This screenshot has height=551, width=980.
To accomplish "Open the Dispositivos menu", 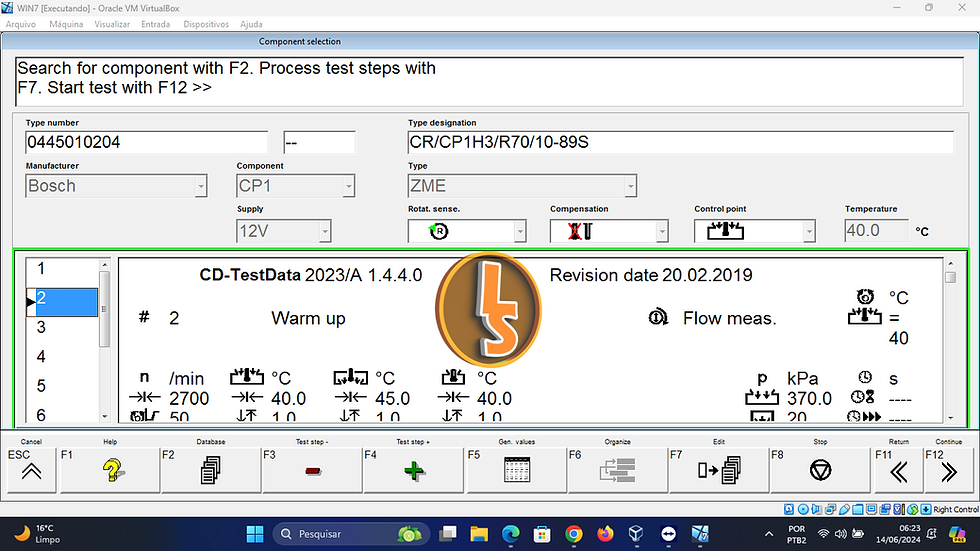I will (x=206, y=24).
